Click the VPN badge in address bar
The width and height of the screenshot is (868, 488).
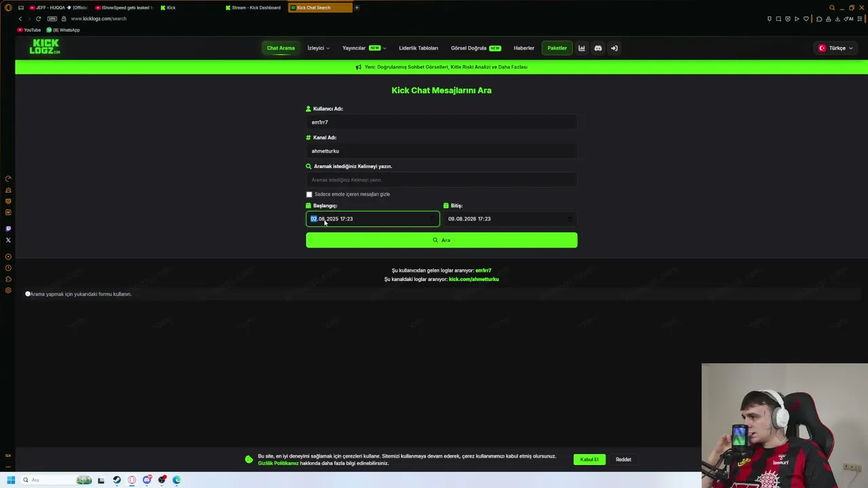pos(52,18)
